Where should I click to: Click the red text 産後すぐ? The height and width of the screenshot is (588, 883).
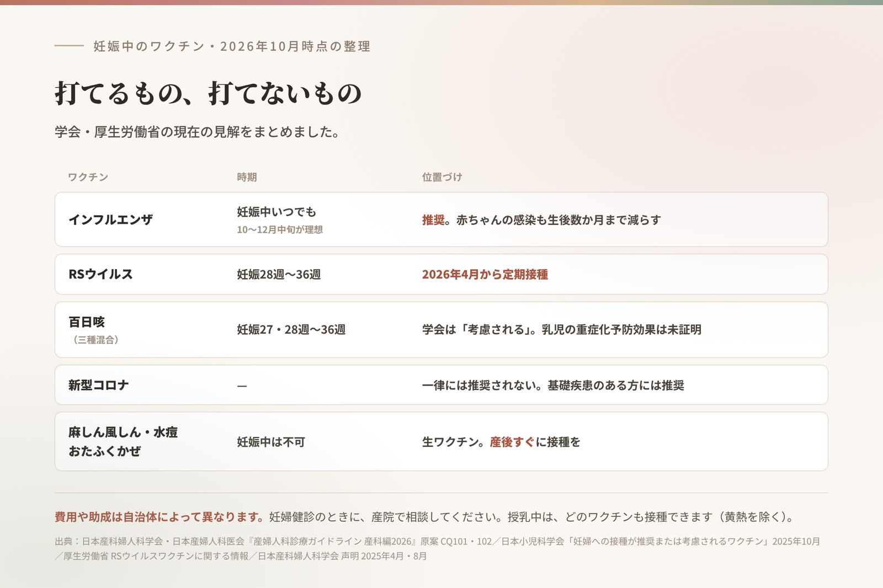tap(512, 442)
